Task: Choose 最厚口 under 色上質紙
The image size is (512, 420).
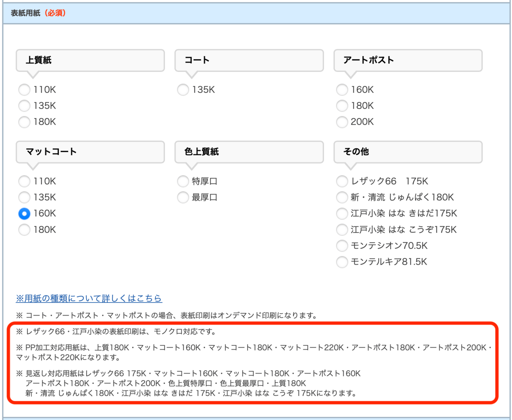Action: (183, 197)
